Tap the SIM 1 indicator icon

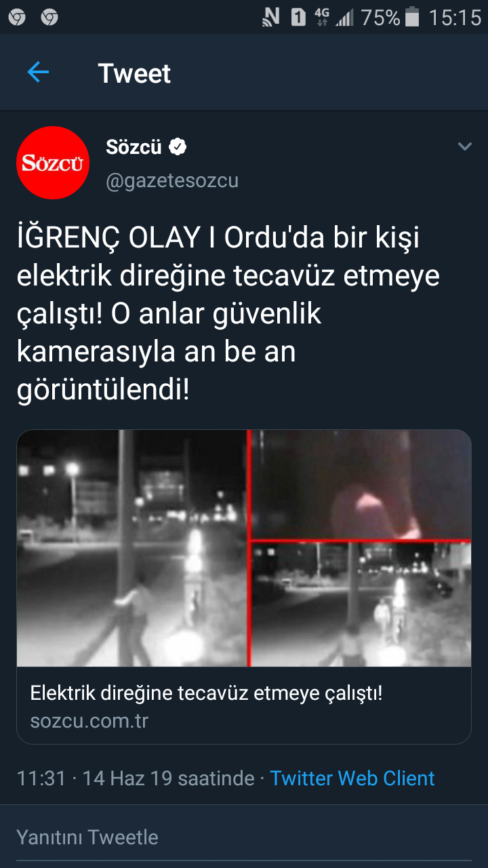299,18
